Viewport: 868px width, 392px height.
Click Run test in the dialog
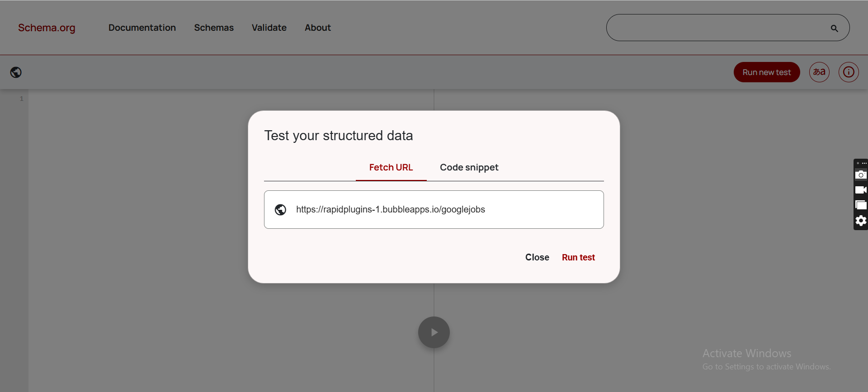tap(578, 257)
